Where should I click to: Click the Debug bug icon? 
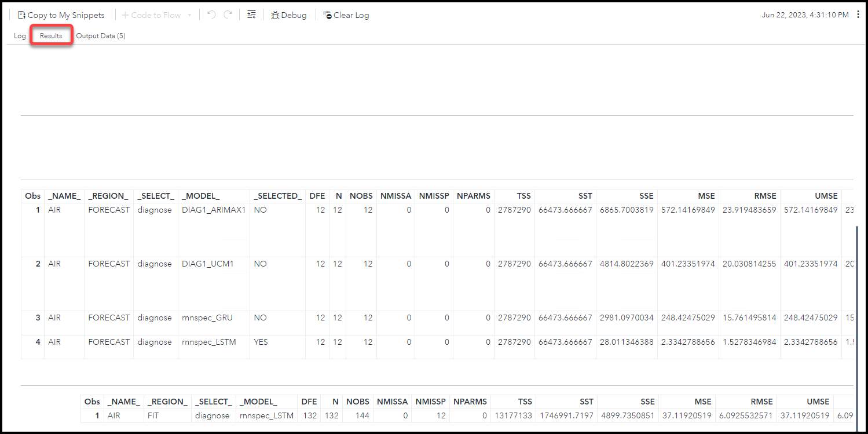point(275,15)
